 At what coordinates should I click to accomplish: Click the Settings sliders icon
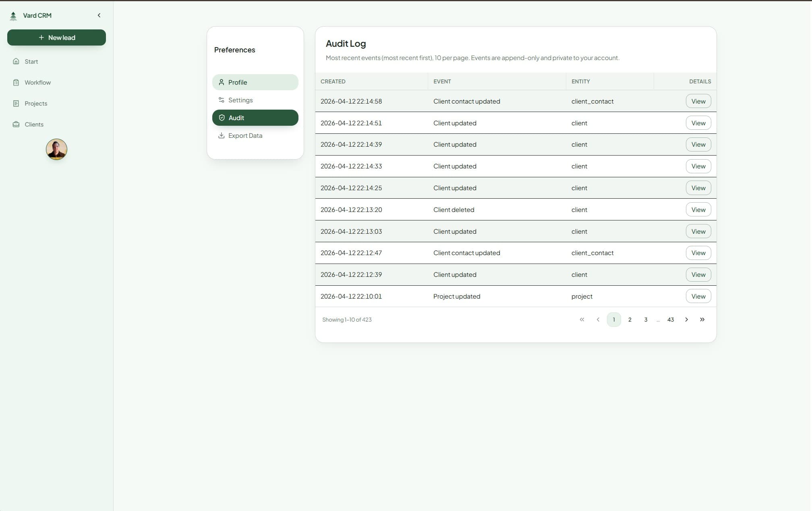[x=222, y=100]
